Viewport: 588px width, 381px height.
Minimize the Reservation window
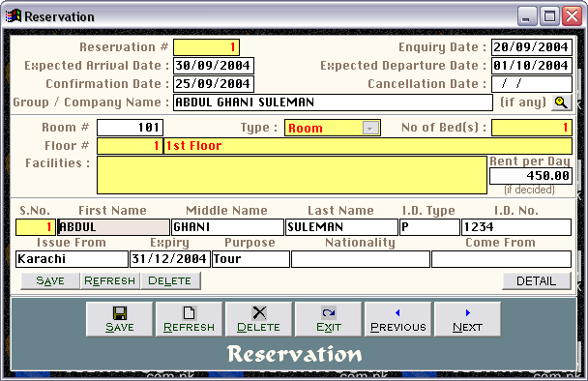[x=527, y=16]
